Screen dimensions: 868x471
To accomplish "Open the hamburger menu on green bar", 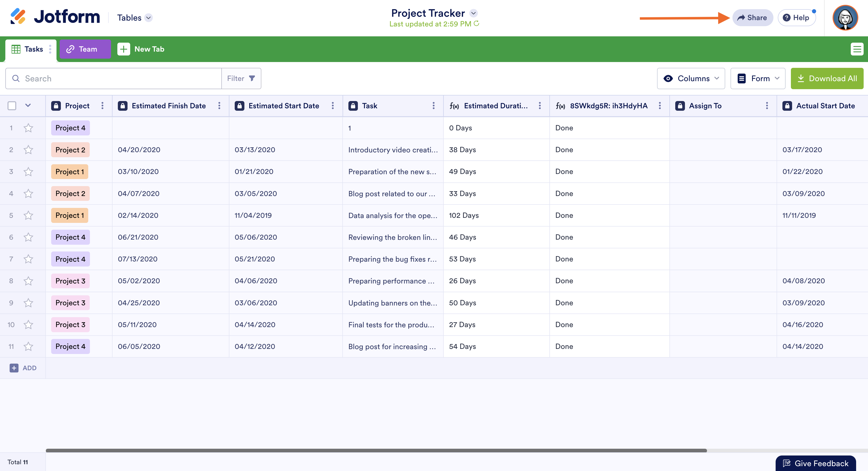I will click(x=857, y=49).
